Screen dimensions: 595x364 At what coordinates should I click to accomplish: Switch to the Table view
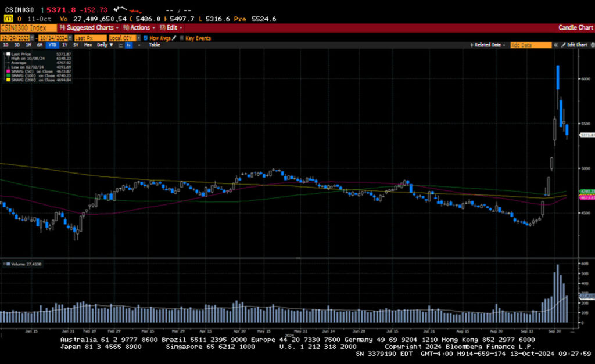(x=155, y=45)
